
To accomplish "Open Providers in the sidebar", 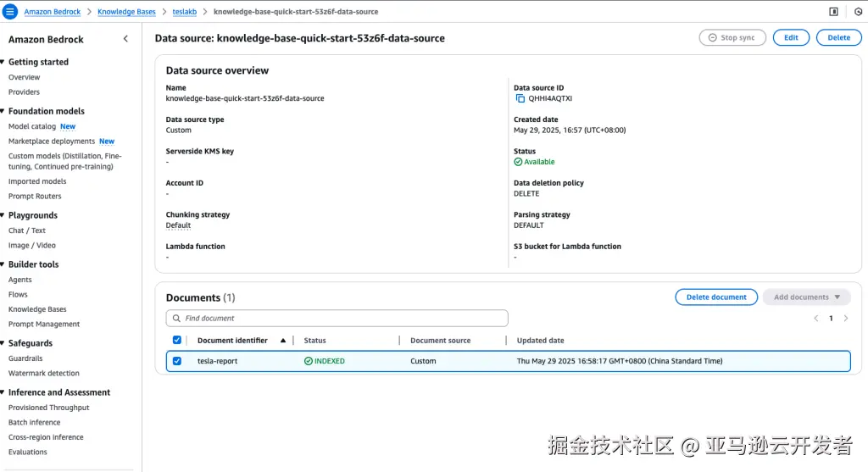I will click(x=24, y=92).
